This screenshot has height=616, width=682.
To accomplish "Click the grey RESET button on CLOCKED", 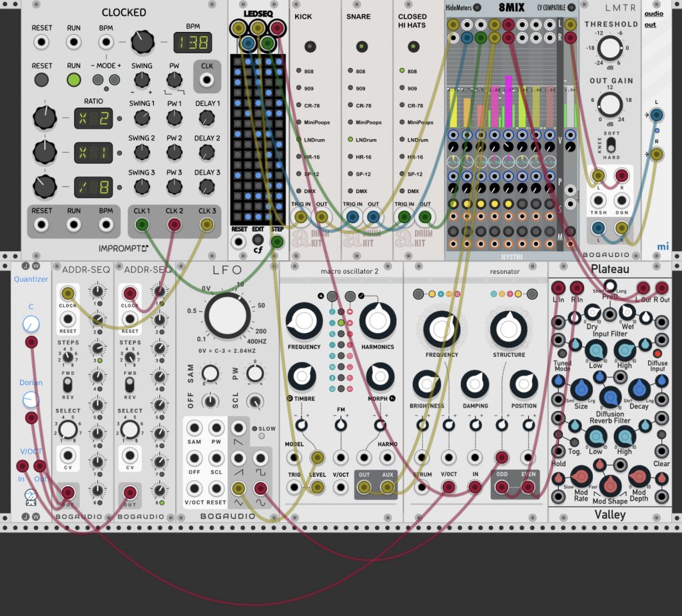I will pos(41,80).
